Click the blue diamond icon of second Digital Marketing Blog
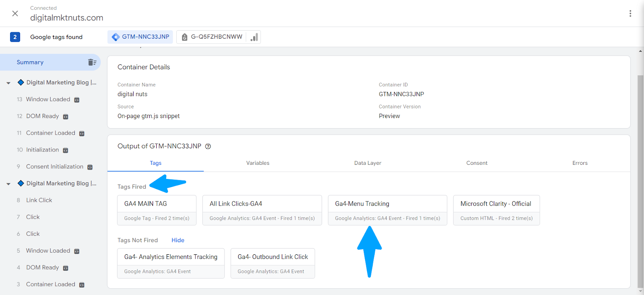644x295 pixels. tap(21, 183)
